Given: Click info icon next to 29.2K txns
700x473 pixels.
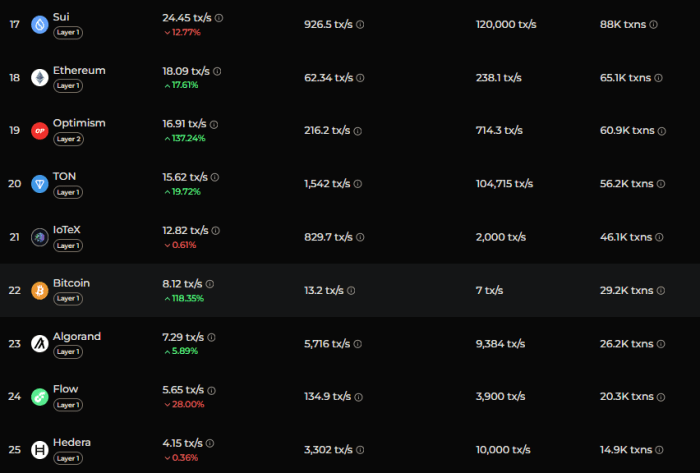Looking at the screenshot, I should coord(661,291).
